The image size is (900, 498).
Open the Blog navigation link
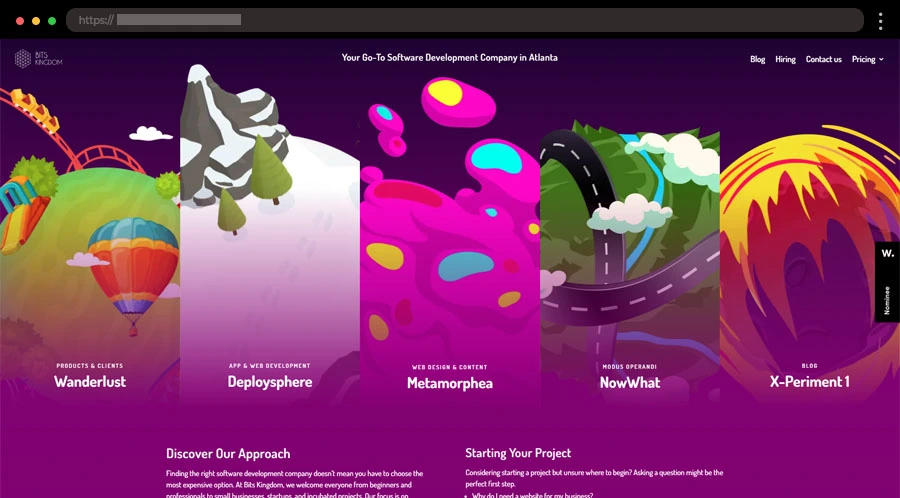pyautogui.click(x=757, y=59)
